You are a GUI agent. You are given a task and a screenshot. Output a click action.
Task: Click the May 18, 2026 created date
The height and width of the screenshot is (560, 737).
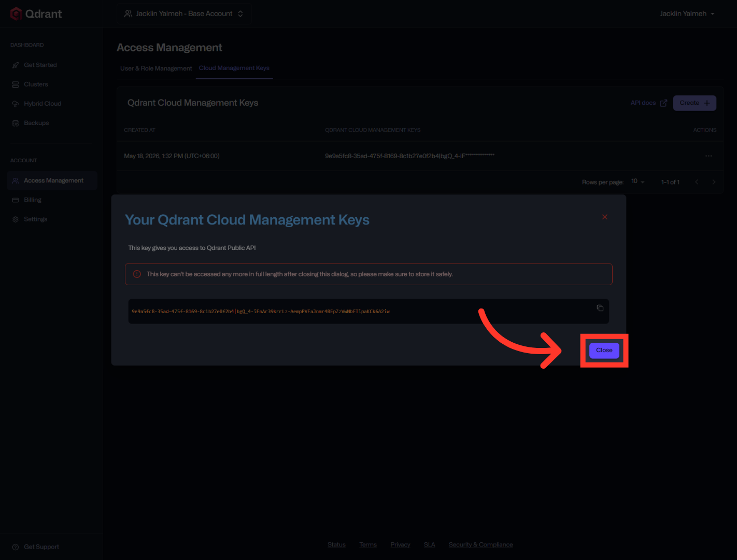tap(172, 156)
